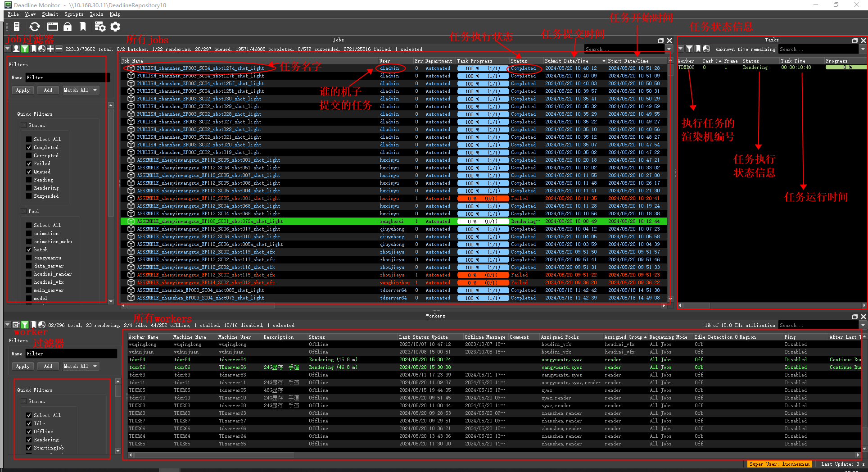
Task: Open the server configuration gear icon
Action: click(x=116, y=27)
